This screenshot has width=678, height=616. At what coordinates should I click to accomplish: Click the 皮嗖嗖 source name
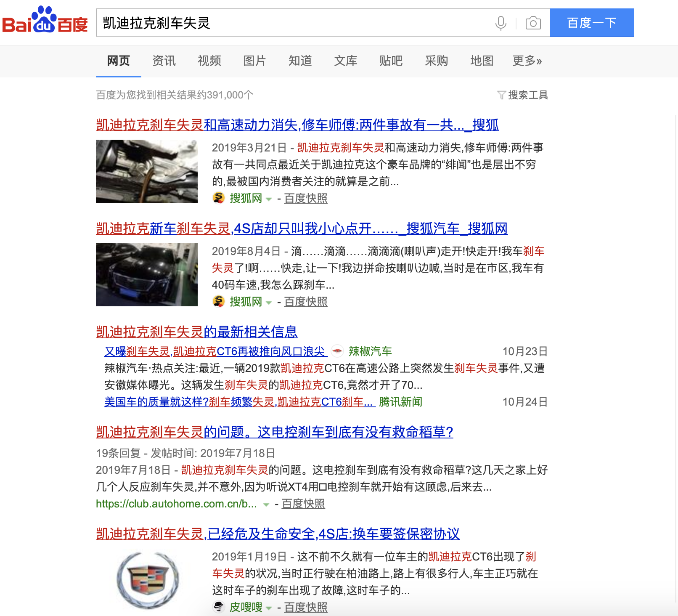click(x=246, y=607)
